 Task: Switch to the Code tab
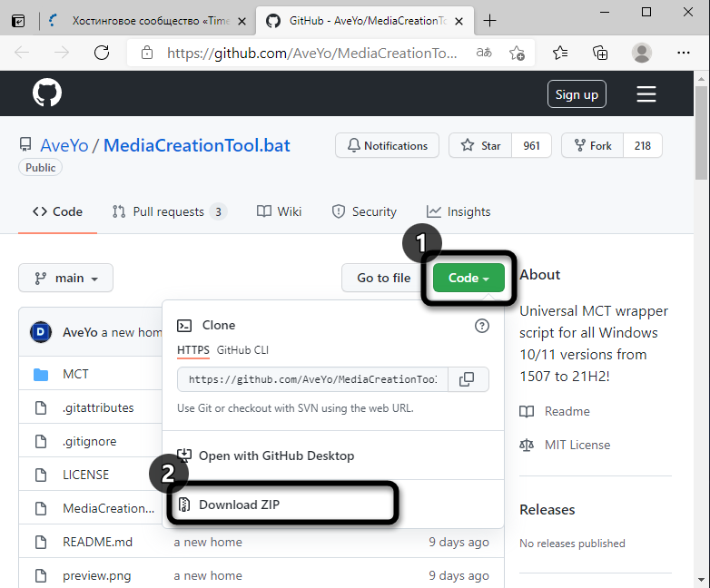[57, 211]
